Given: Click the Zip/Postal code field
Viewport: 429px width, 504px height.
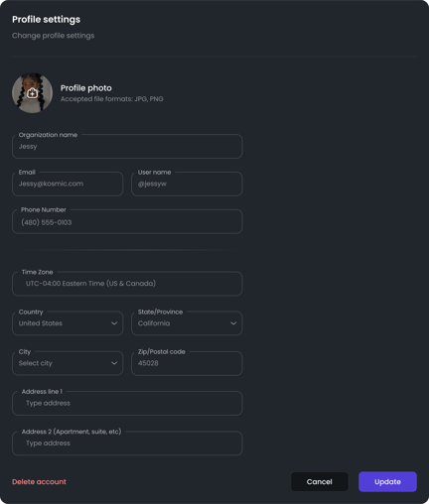Looking at the screenshot, I should [x=187, y=363].
